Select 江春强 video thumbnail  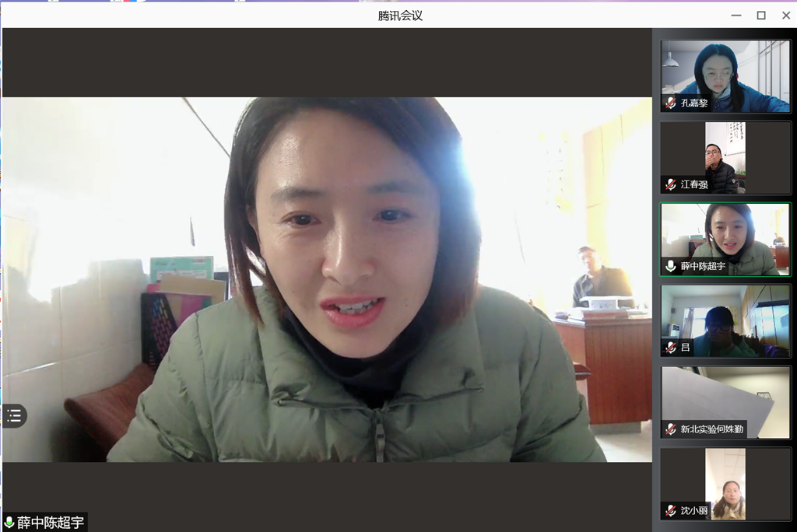click(725, 158)
